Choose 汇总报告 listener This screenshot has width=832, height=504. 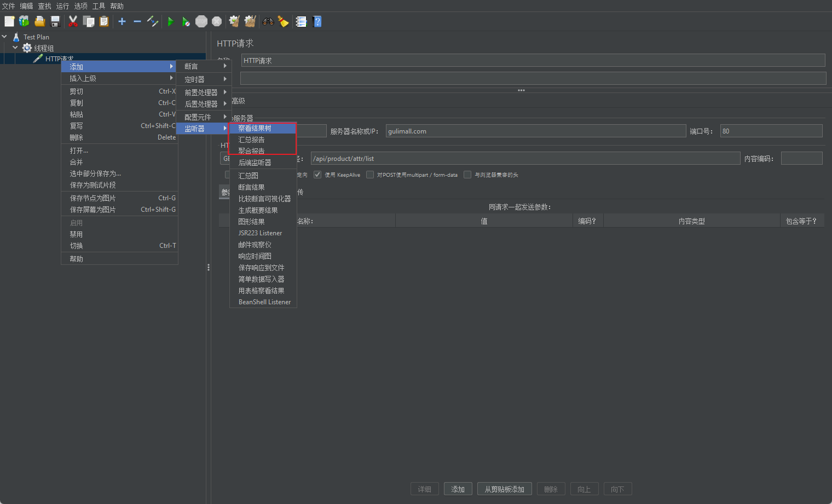click(263, 140)
